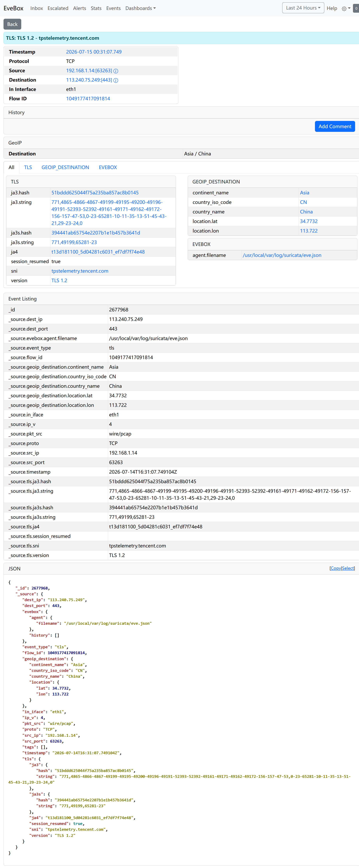Click _source.event_type value tls
The image size is (359, 868).
pos(111,348)
